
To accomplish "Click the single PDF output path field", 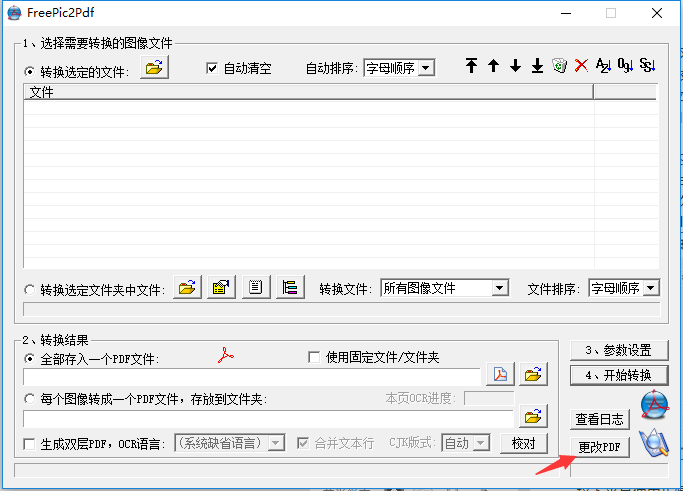I will coord(252,377).
